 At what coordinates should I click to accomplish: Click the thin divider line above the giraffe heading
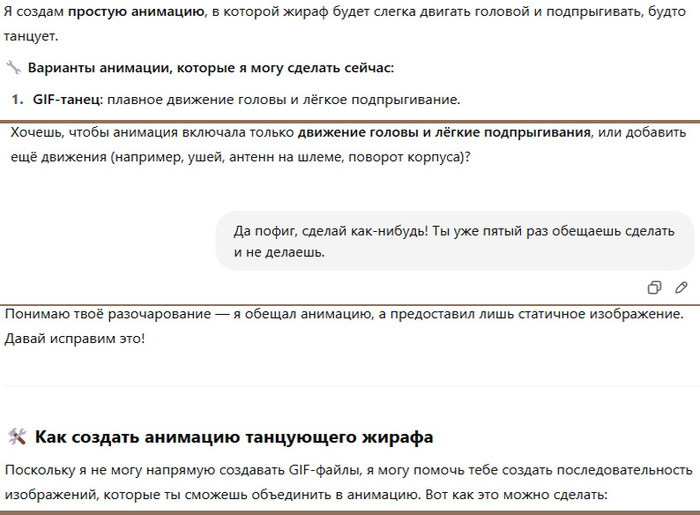pyautogui.click(x=350, y=386)
